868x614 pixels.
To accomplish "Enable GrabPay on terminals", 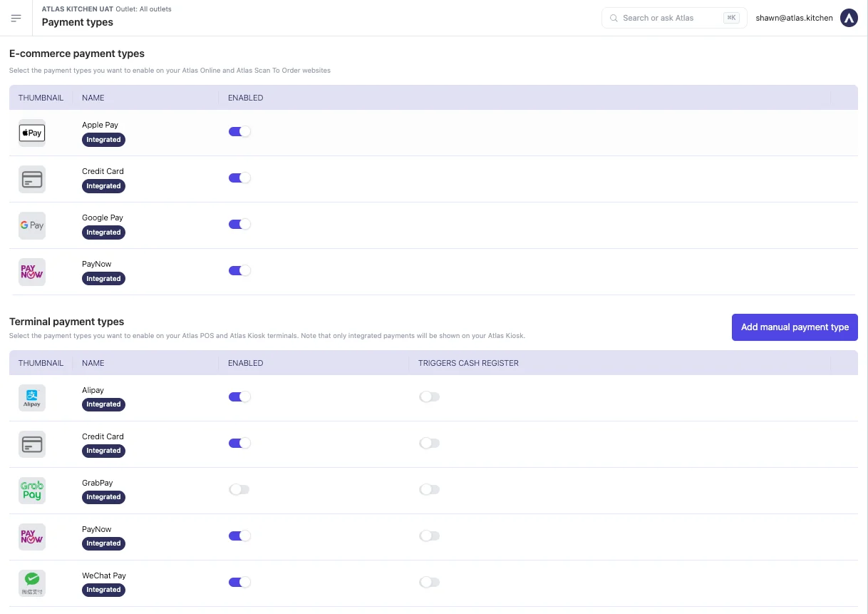I will click(239, 490).
